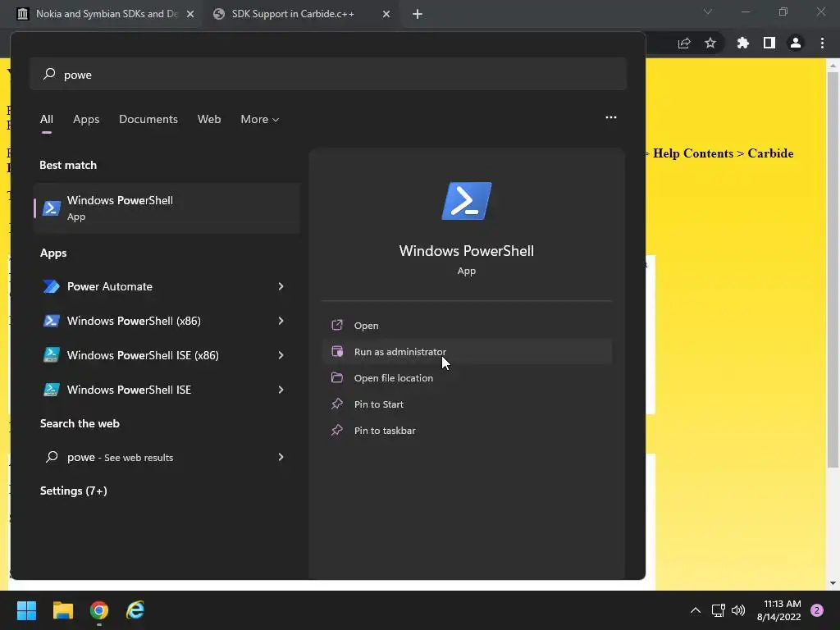Open the notification center badge
This screenshot has height=630, width=840.
[x=817, y=610]
